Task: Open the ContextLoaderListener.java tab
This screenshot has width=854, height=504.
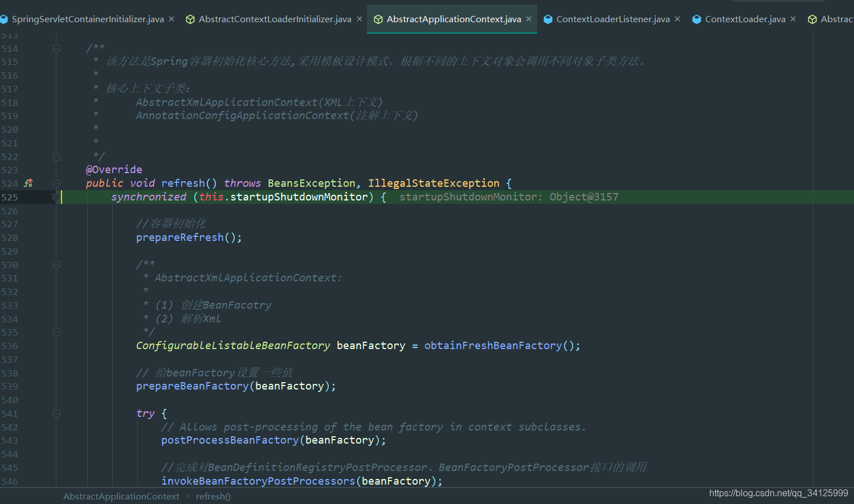Action: click(x=613, y=19)
